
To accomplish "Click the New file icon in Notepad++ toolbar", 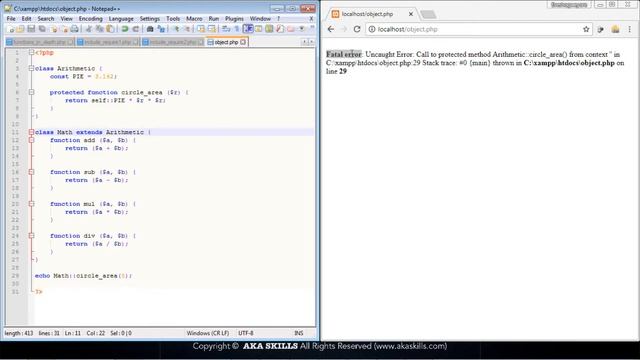I will click(x=10, y=29).
